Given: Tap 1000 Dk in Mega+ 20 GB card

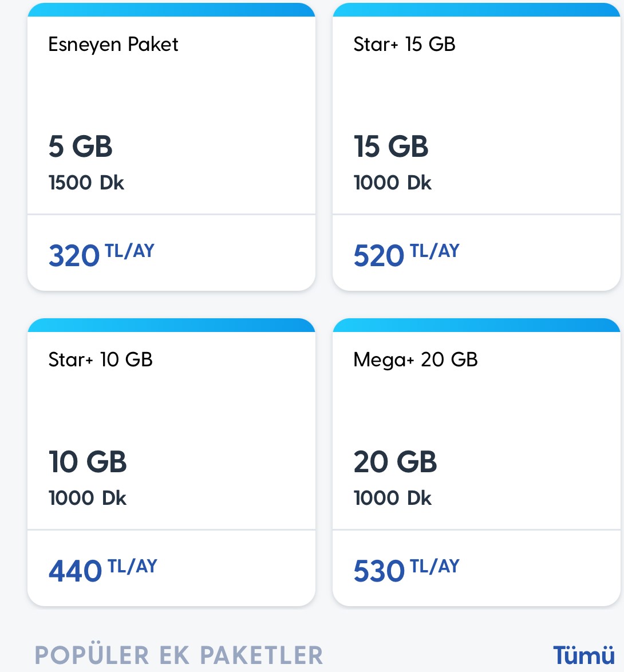Looking at the screenshot, I should click(x=393, y=498).
